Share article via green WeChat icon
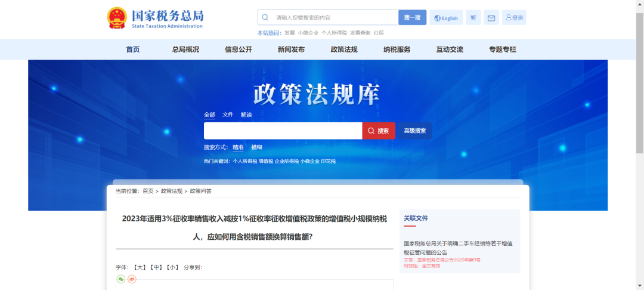Image resolution: width=644 pixels, height=290 pixels. 120,279
